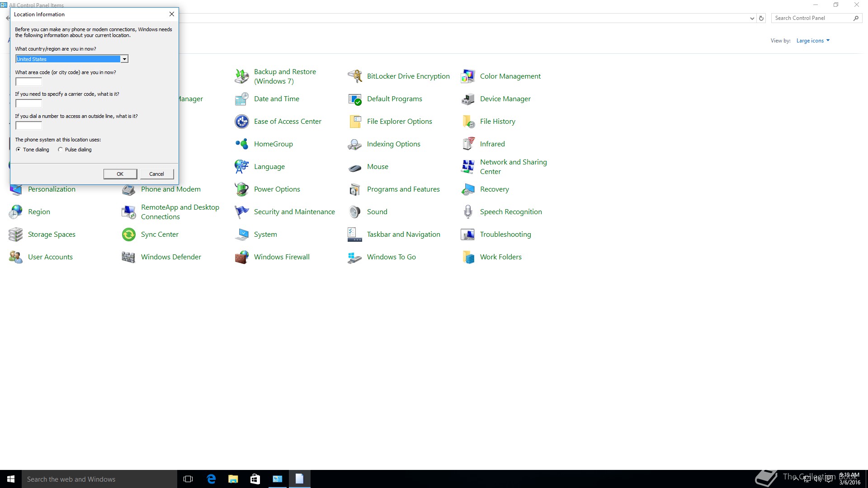Open the HomeGroup icon
Viewport: 868px width, 488px height.
pos(242,144)
